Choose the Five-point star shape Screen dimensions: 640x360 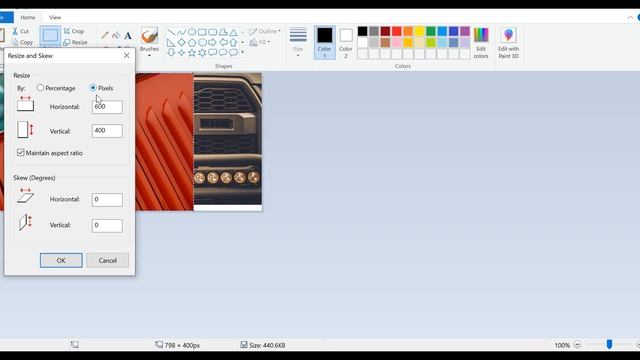pos(192,52)
